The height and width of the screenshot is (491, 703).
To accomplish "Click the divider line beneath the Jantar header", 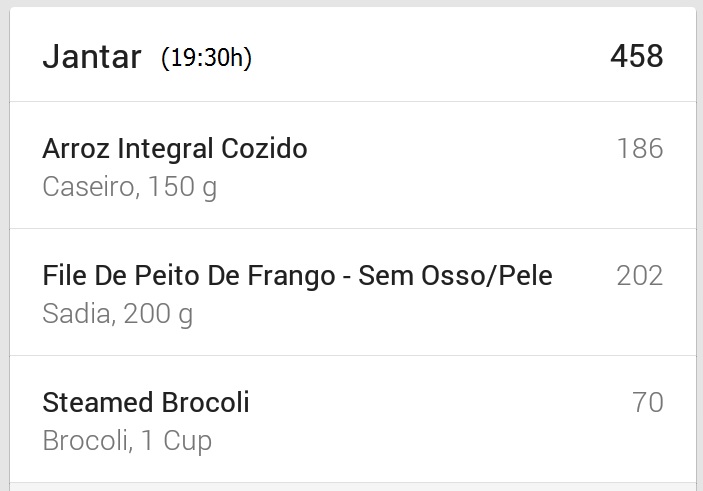I will click(353, 102).
